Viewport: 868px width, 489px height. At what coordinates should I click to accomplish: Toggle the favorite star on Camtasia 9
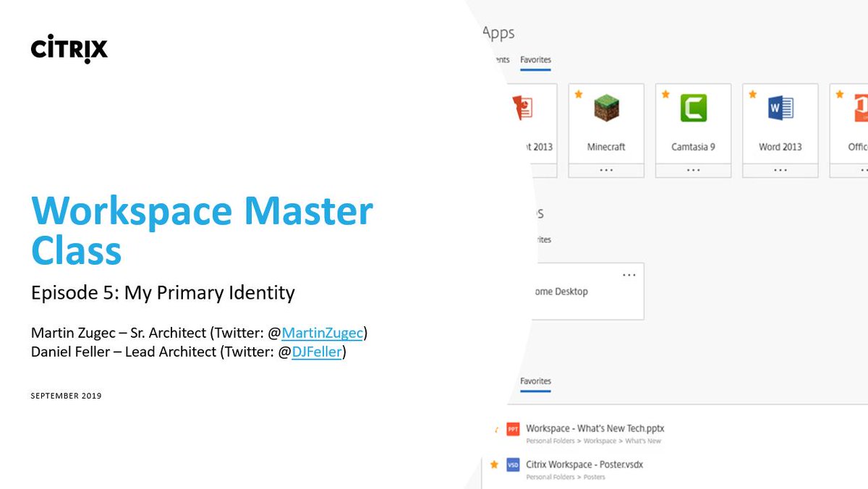[665, 94]
